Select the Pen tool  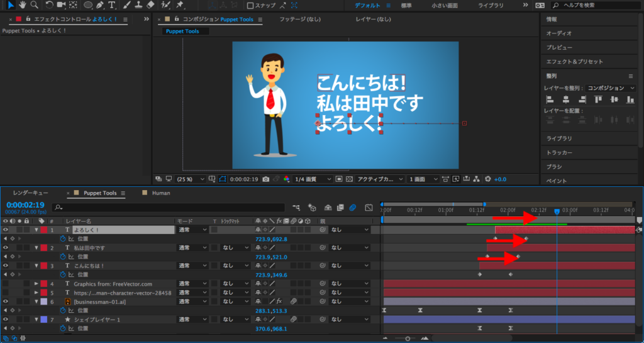coord(99,5)
